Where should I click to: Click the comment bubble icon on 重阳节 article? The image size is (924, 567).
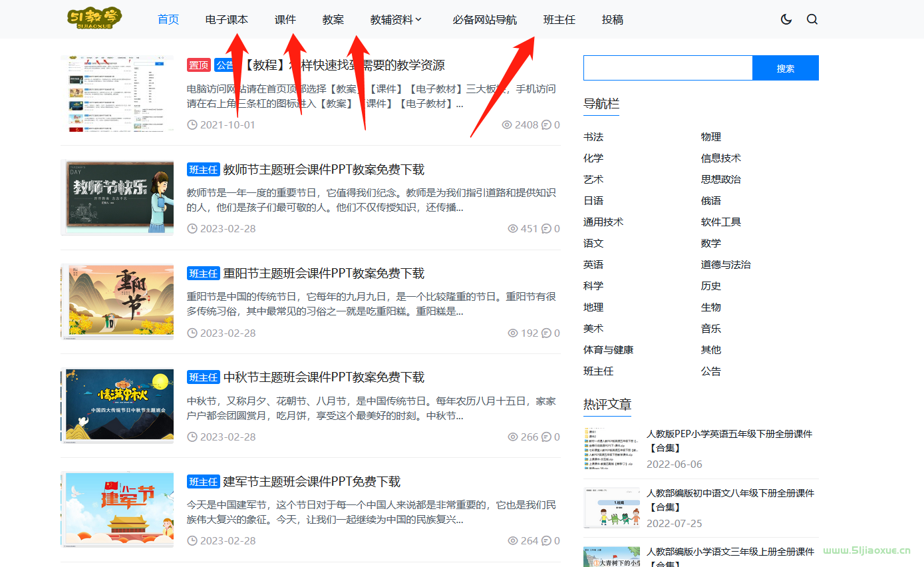point(546,333)
